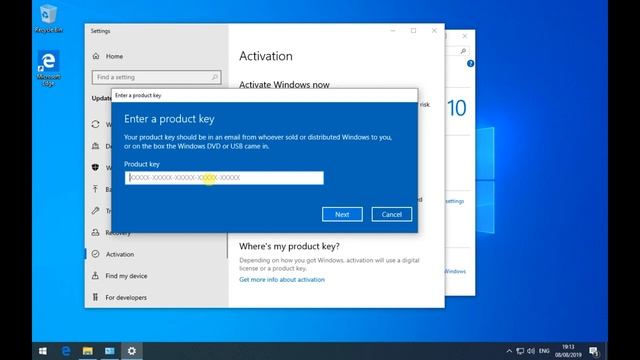
Task: Click the Activation checkmark circle icon
Action: tap(96, 254)
